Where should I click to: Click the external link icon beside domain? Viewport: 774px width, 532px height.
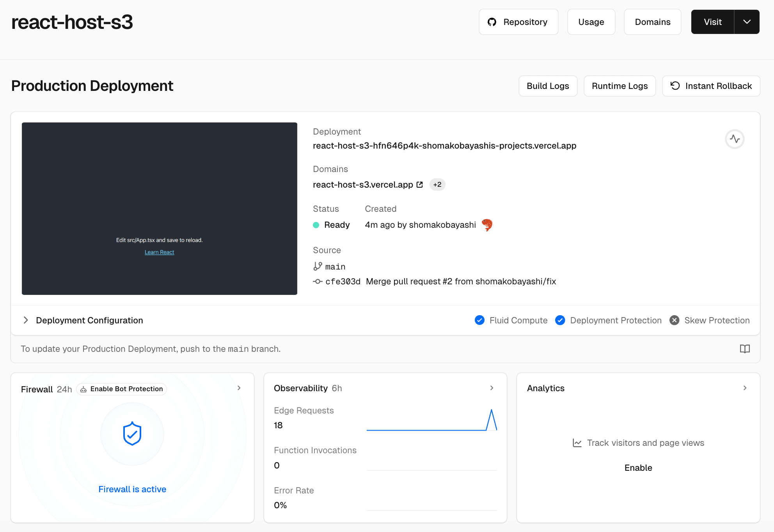(x=420, y=184)
